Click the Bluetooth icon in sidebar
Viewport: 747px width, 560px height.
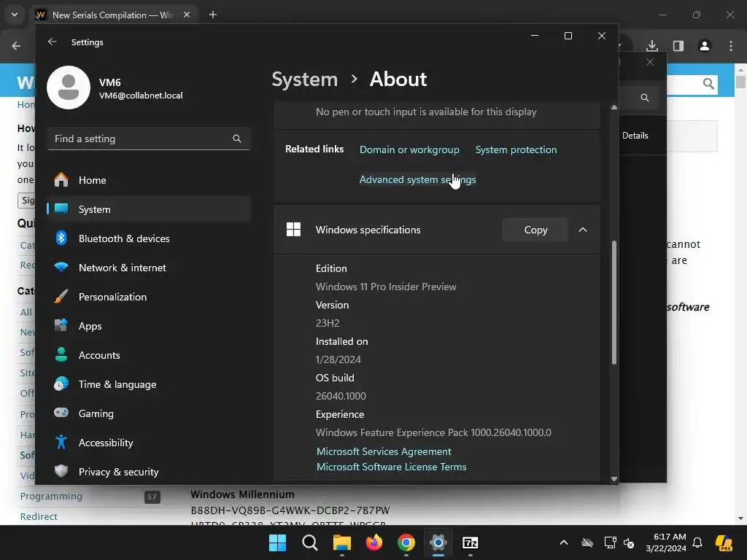[61, 238]
